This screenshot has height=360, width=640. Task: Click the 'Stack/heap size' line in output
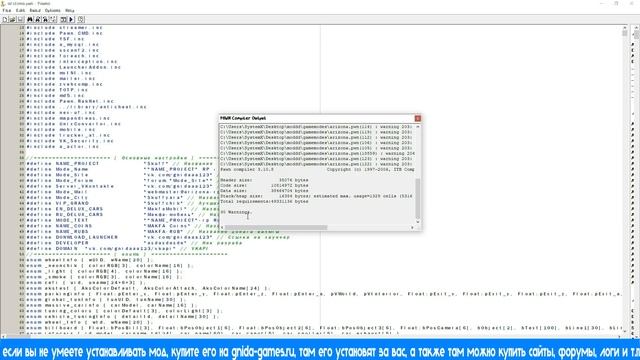316,196
